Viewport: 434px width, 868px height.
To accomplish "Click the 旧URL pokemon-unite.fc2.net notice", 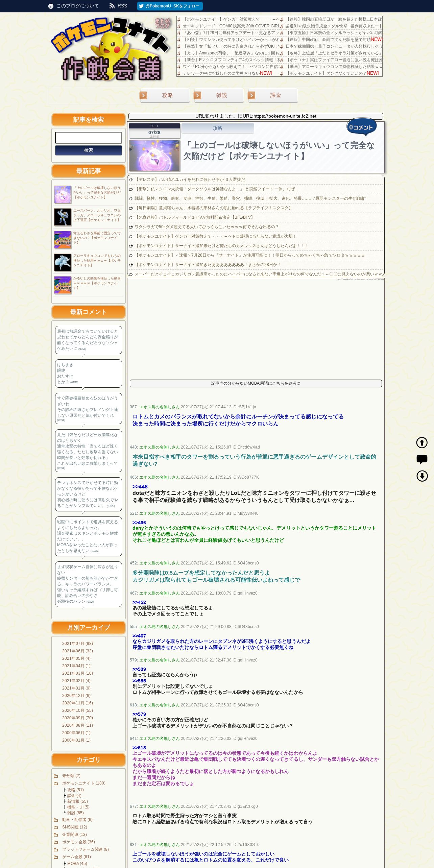I will pyautogui.click(x=256, y=116).
